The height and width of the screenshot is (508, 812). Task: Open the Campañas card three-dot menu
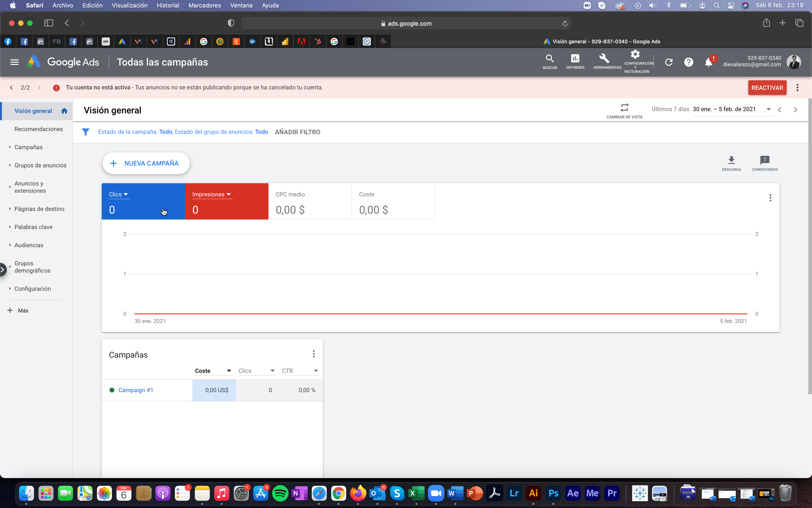tap(314, 354)
